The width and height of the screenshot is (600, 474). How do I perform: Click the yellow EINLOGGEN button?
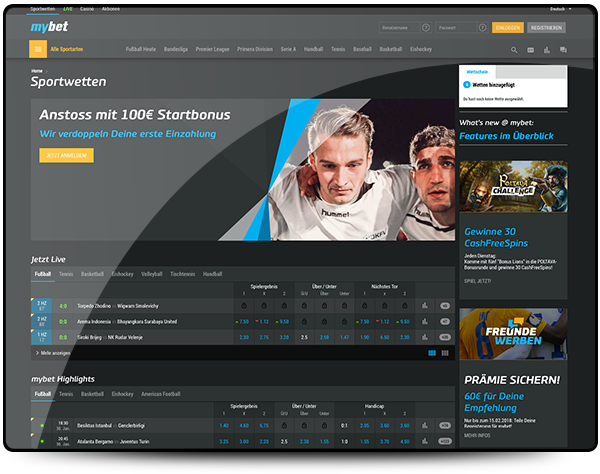click(508, 28)
